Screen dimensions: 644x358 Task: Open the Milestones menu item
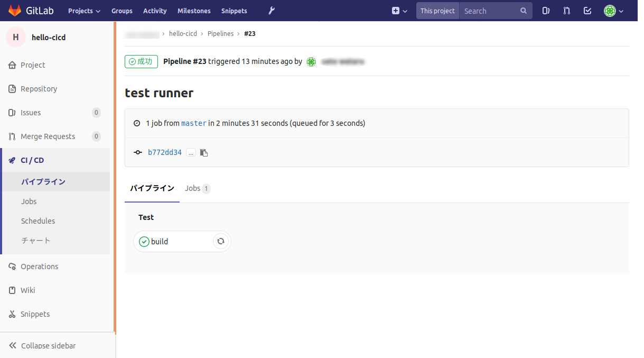(x=194, y=11)
